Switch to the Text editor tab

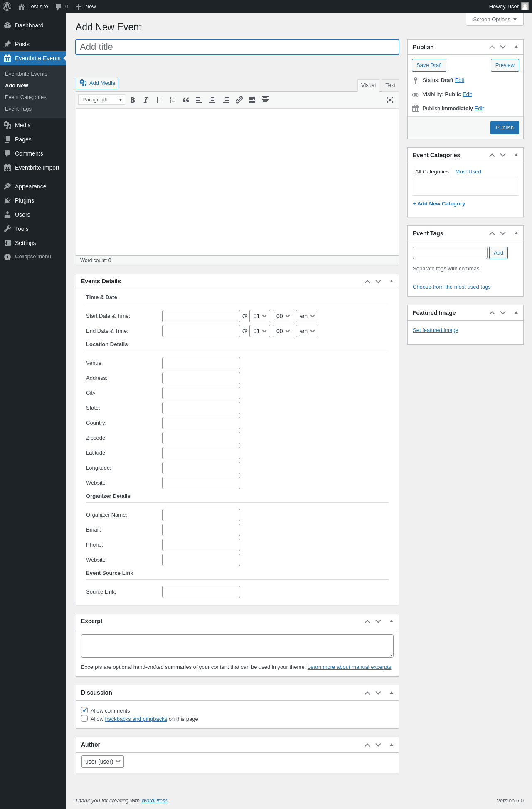pos(390,85)
